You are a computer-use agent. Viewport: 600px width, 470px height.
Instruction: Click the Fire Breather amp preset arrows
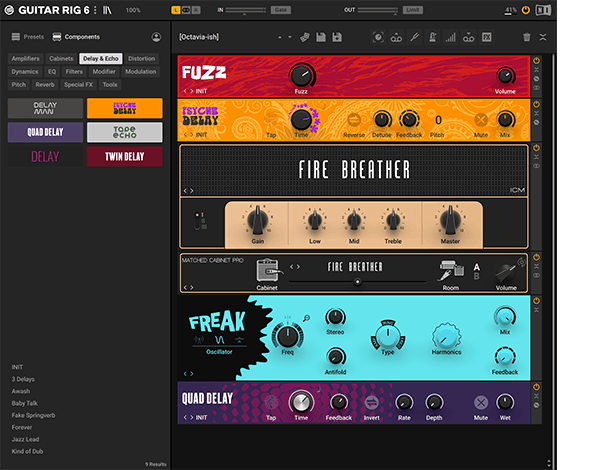tap(188, 191)
